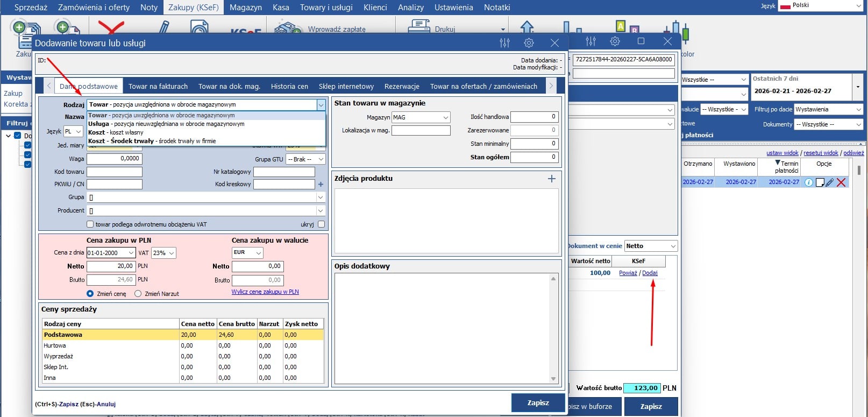868x417 pixels.
Task: Click 'Wylicz cenę zakupu w PLN' link
Action: click(x=265, y=292)
